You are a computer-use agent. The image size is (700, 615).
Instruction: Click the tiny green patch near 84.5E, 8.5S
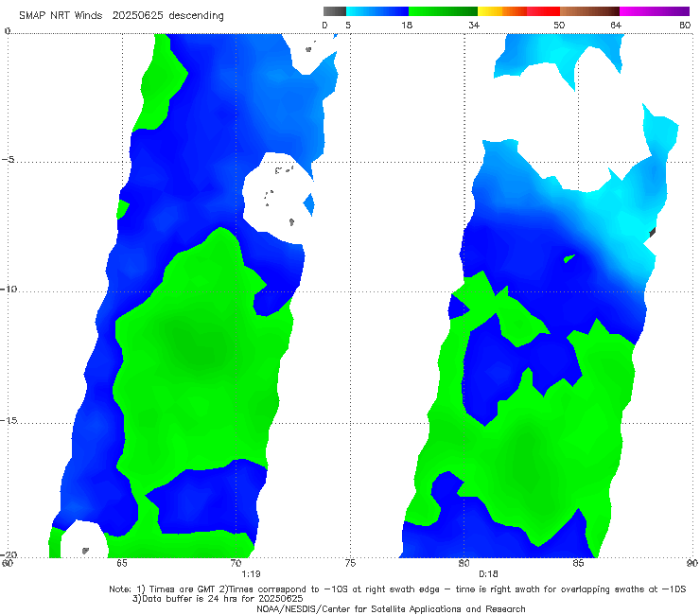[569, 258]
